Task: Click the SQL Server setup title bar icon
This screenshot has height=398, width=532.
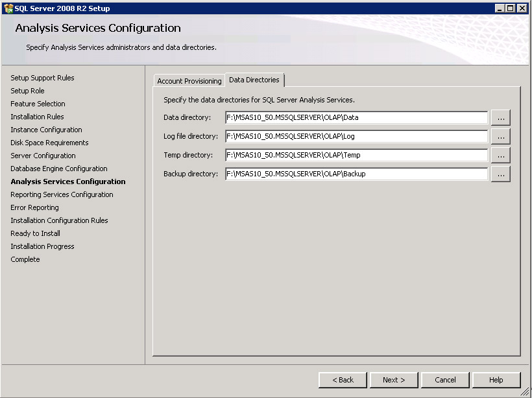Action: pos(8,8)
